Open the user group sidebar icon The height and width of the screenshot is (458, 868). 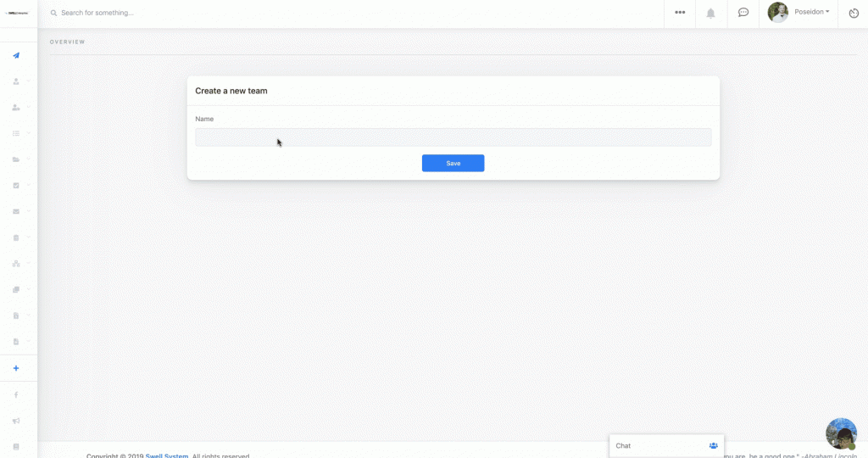[16, 108]
